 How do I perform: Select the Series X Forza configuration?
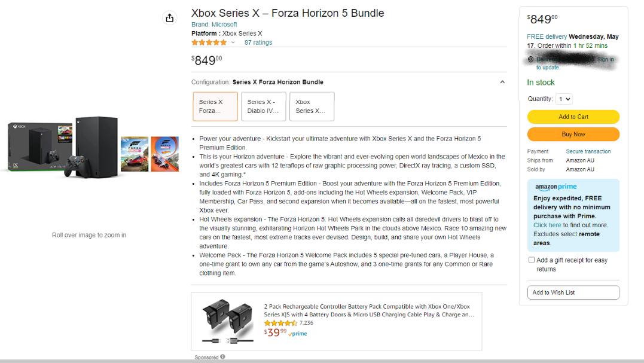click(x=215, y=106)
